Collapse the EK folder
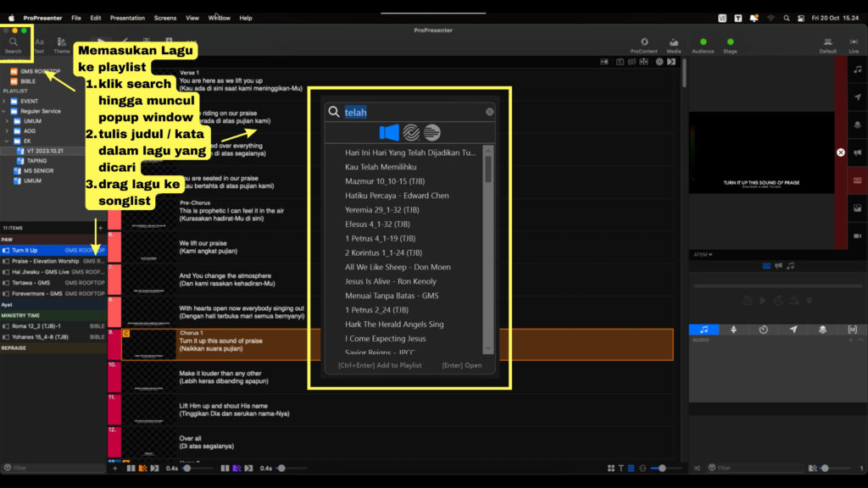 coord(7,141)
